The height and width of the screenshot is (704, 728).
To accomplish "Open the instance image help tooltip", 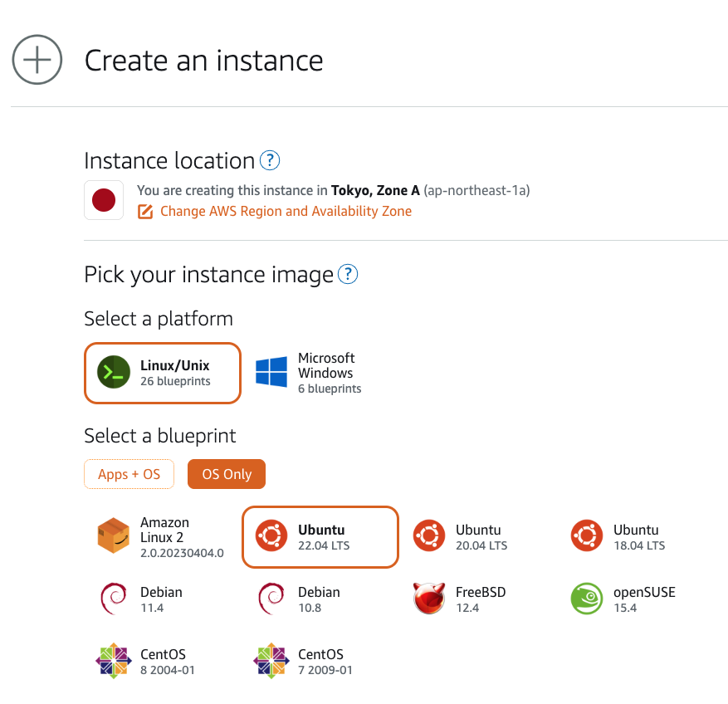I will point(348,274).
